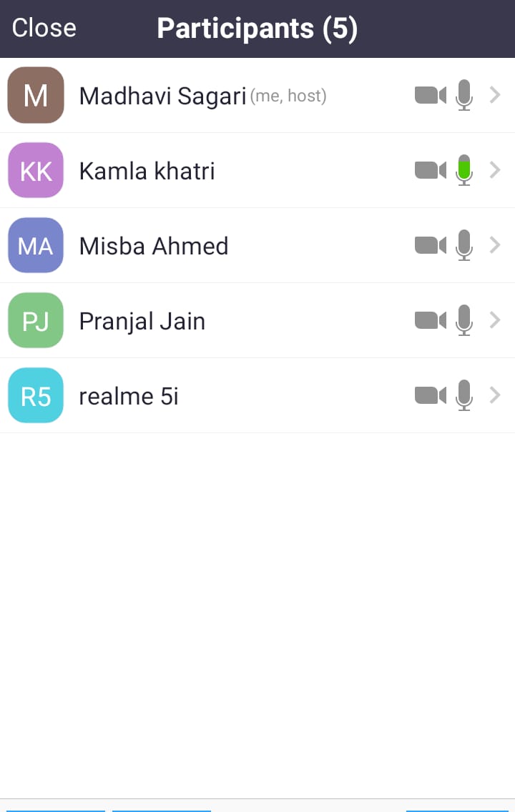Tap the Pranjal Jain name label
The image size is (515, 812).
[x=142, y=321]
